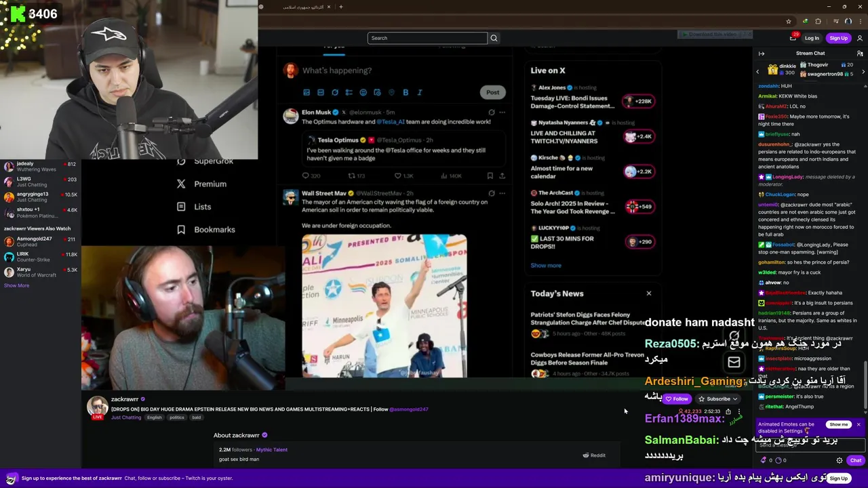Open zackrawrr's Reddit link

pos(594,455)
